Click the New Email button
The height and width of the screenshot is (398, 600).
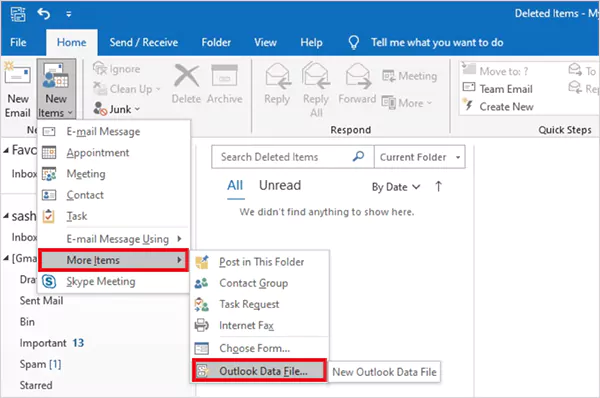tap(18, 89)
